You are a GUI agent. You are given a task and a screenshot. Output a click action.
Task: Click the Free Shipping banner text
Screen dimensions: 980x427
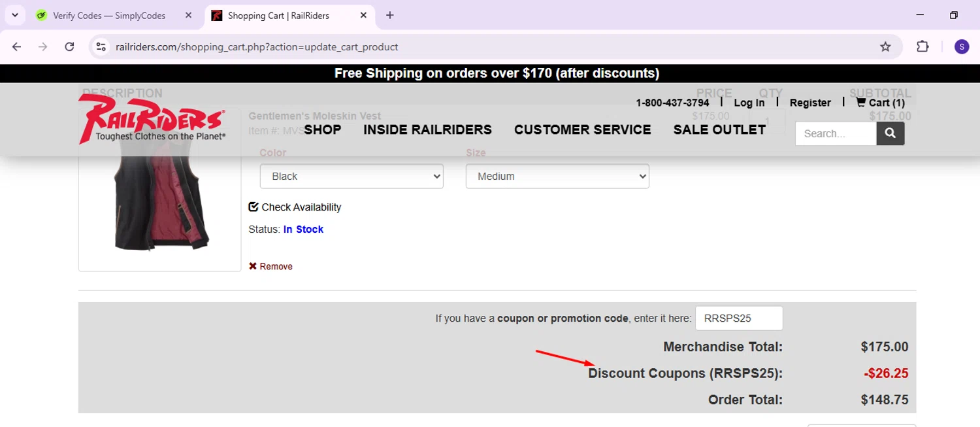pos(497,73)
